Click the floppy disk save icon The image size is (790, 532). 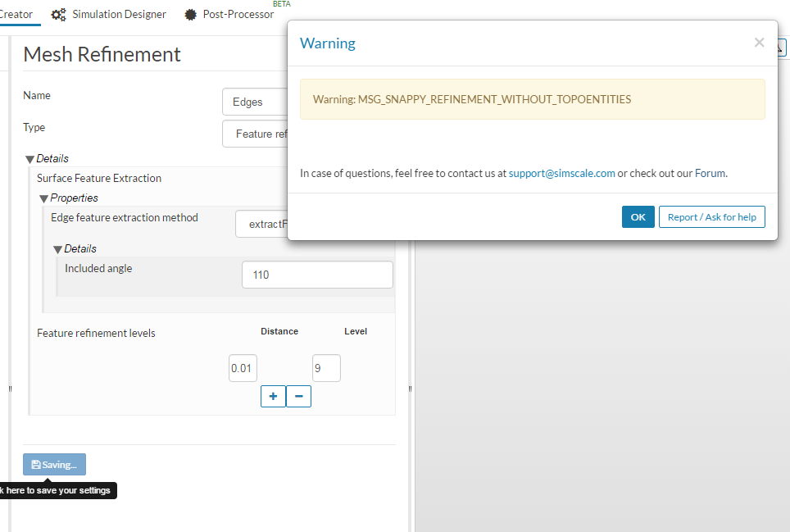click(x=36, y=465)
